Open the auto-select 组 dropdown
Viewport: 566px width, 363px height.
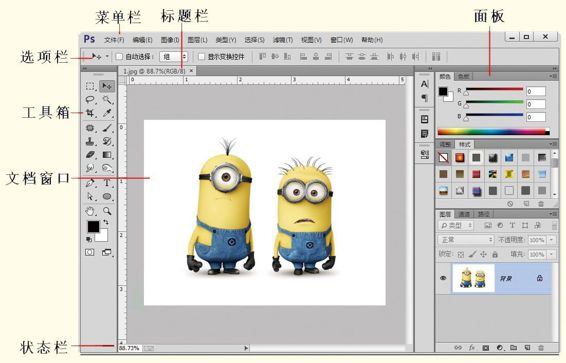tap(174, 57)
